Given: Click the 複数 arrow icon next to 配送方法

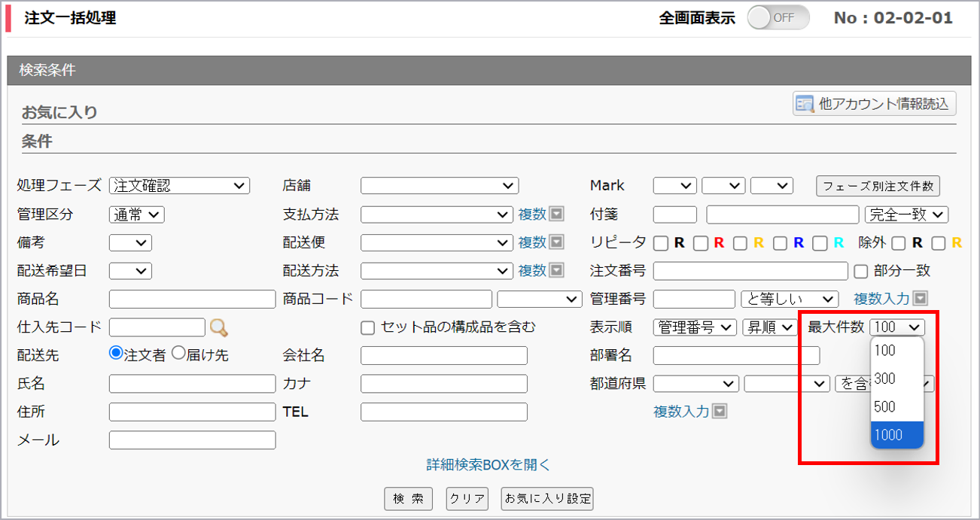Looking at the screenshot, I should click(556, 271).
